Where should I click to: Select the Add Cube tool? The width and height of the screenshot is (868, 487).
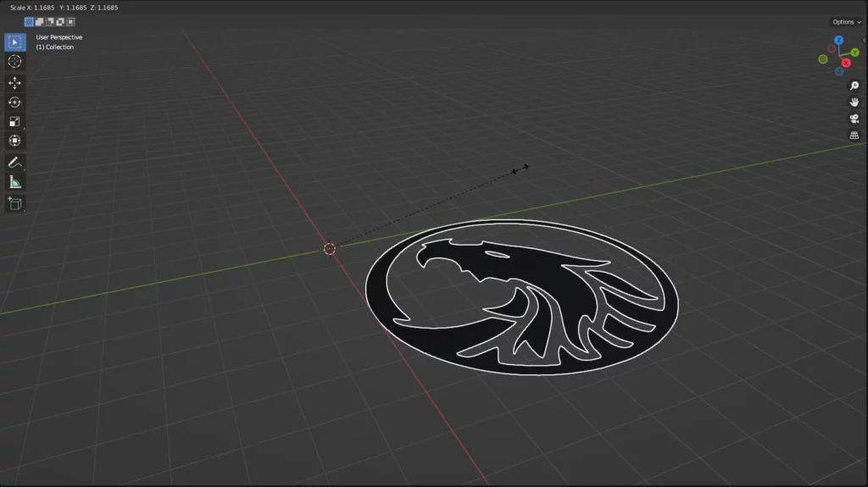click(15, 203)
